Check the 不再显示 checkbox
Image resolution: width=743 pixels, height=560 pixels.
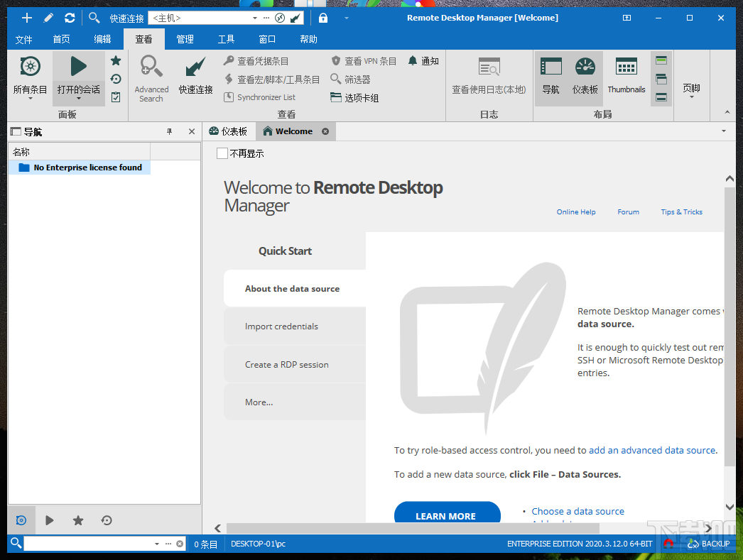[222, 153]
